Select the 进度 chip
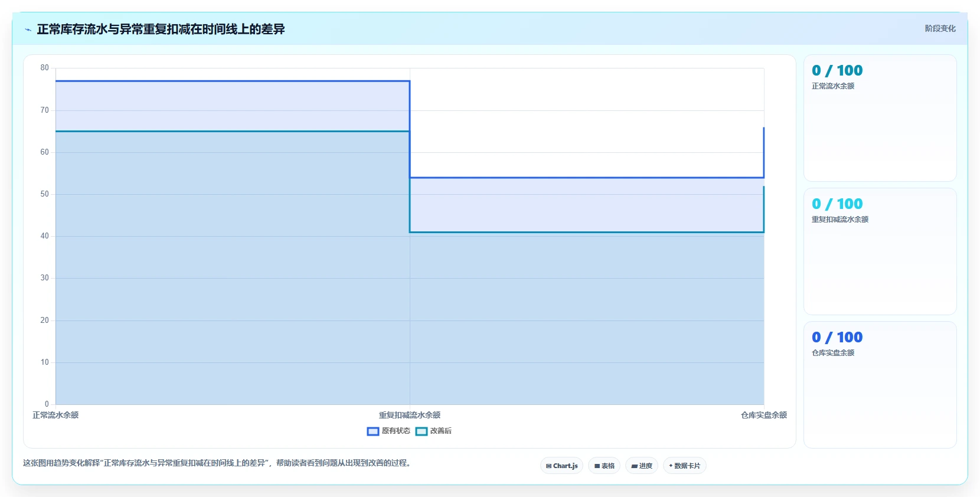The height and width of the screenshot is (497, 980). [642, 466]
